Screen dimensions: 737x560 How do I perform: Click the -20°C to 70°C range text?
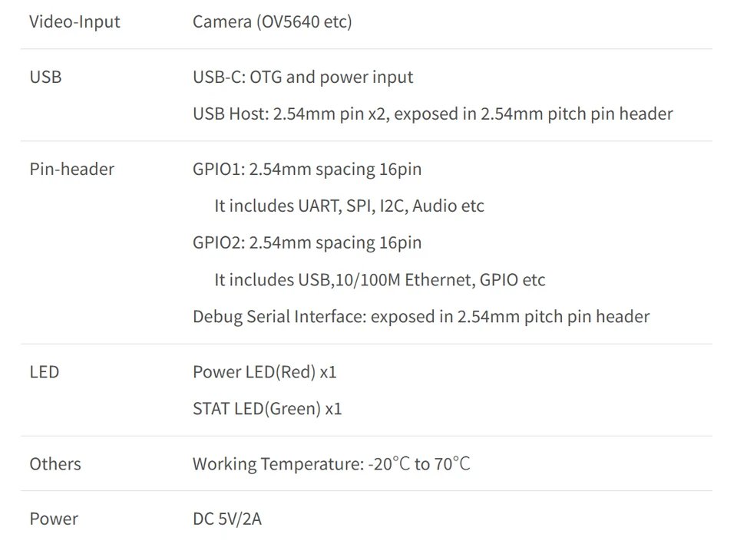(419, 463)
